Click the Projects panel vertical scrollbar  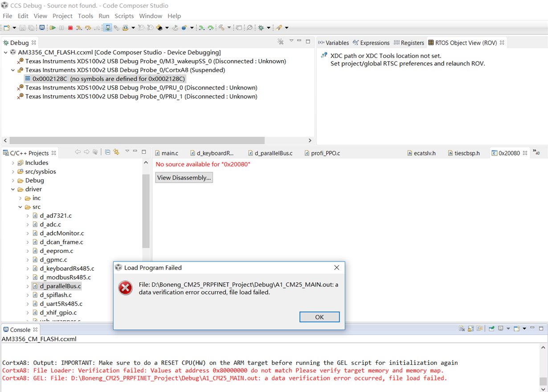point(146,212)
